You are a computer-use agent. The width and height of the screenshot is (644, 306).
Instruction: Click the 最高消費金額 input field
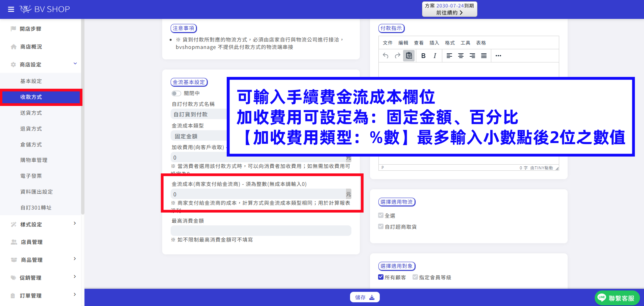click(261, 230)
